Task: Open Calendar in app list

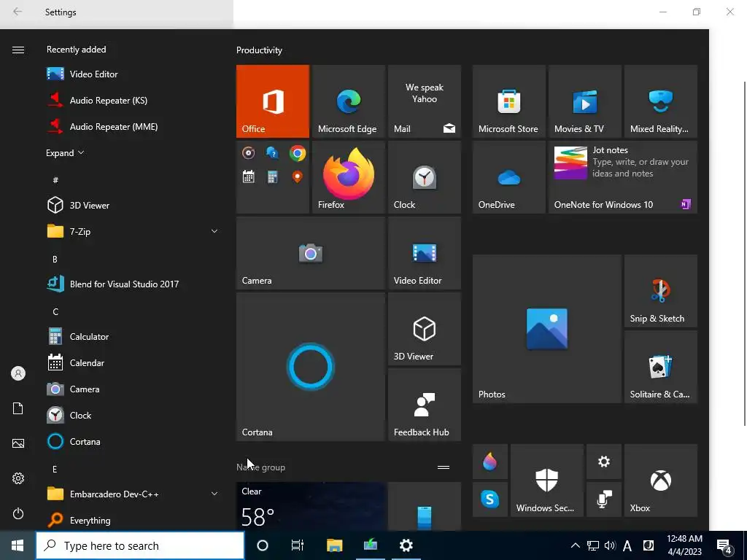Action: (133, 363)
